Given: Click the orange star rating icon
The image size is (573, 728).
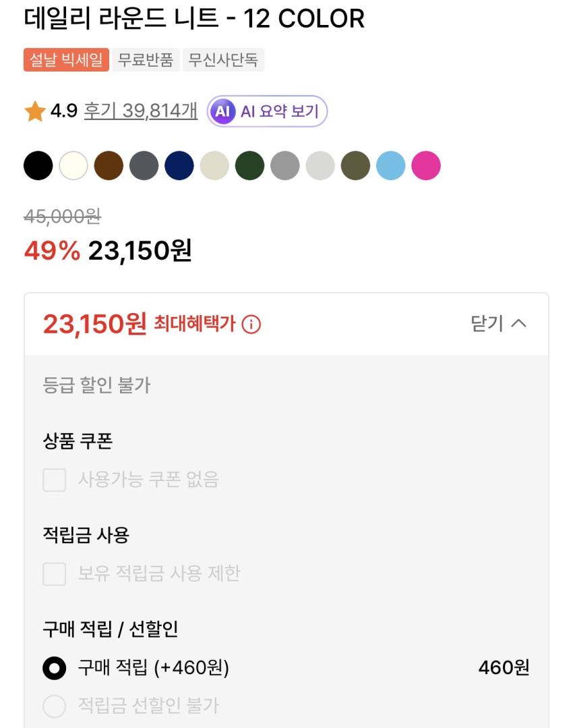Looking at the screenshot, I should [34, 111].
